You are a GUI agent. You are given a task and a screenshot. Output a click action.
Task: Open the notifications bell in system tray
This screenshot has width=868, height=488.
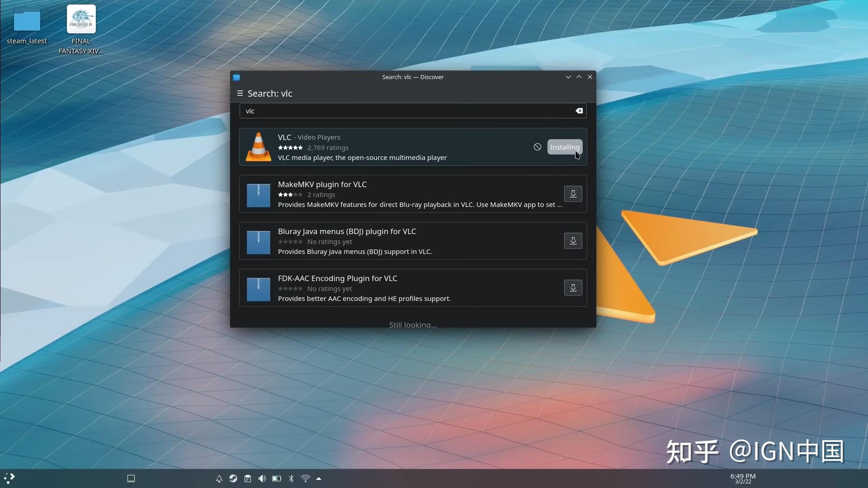[219, 479]
